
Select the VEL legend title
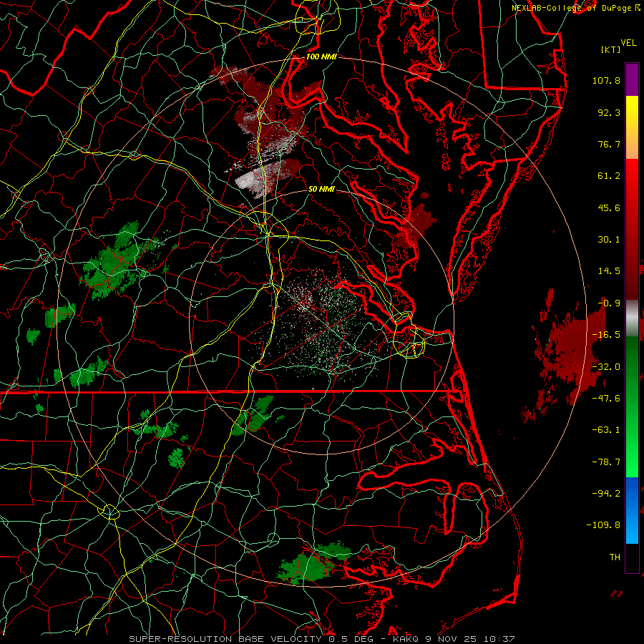(628, 43)
